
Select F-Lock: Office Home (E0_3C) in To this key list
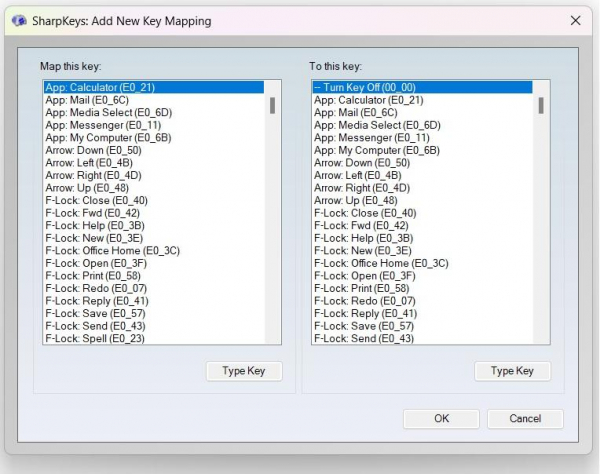pos(422,263)
